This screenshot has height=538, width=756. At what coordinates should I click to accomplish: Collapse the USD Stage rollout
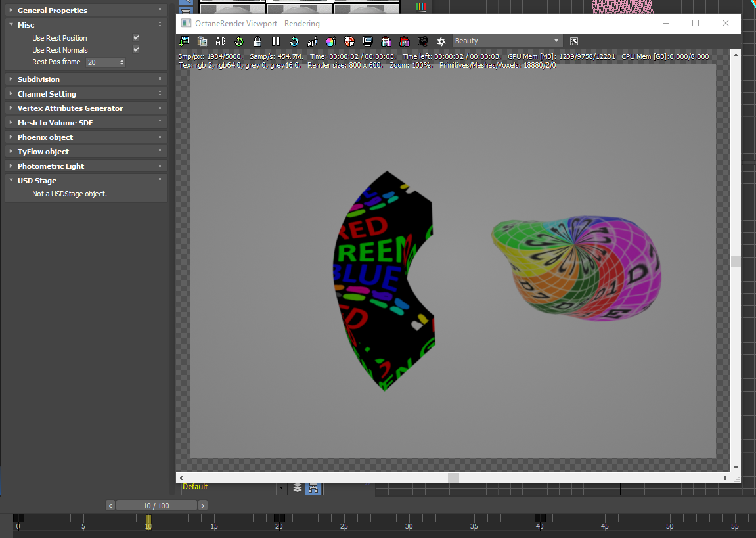86,180
